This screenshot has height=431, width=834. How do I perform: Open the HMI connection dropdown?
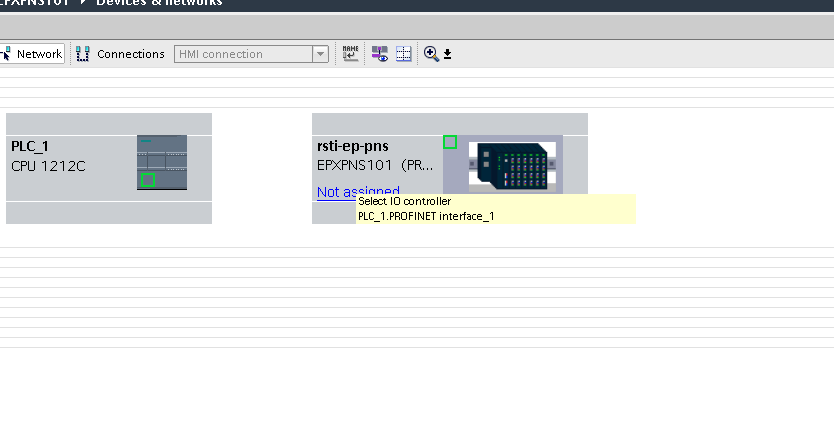(320, 54)
